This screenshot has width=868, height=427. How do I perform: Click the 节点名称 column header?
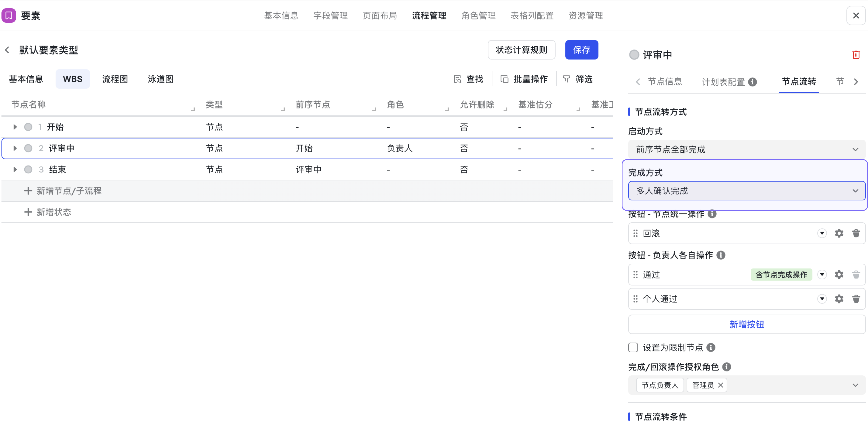click(x=29, y=105)
